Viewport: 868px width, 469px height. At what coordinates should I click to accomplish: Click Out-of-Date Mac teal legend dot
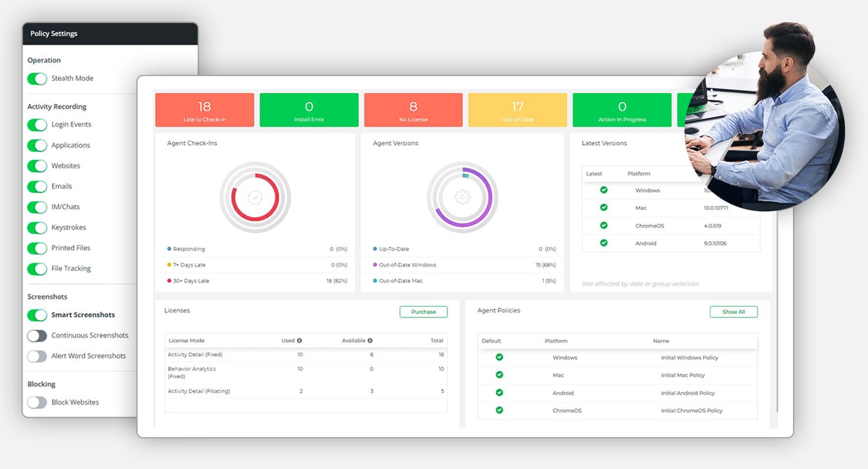[376, 281]
